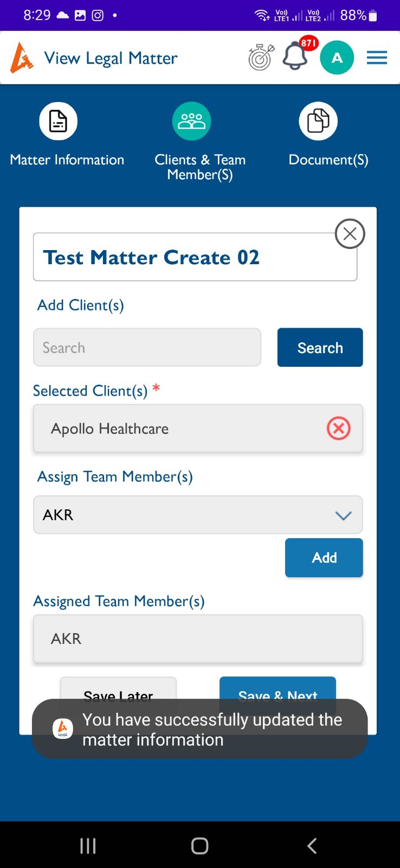This screenshot has height=868, width=400.
Task: Open the Document(S) step
Action: coord(318,121)
